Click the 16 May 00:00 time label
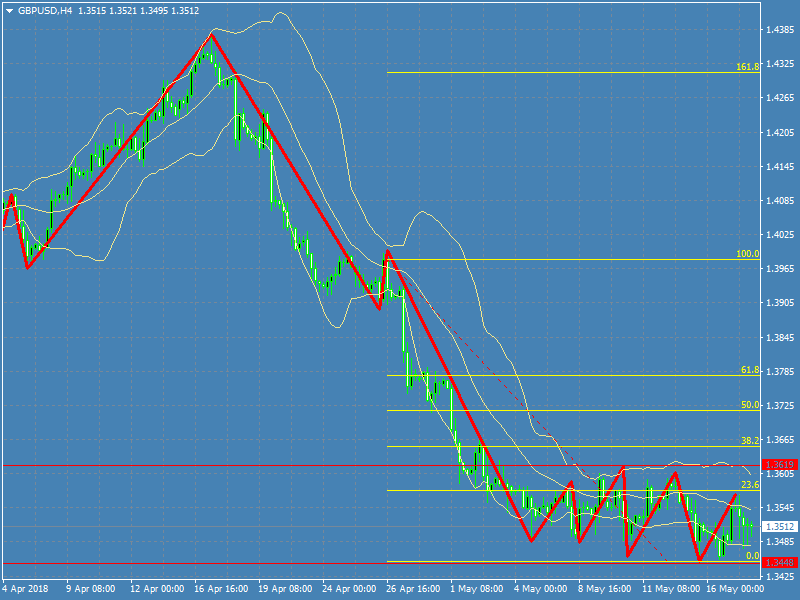The height and width of the screenshot is (600, 800). click(735, 589)
